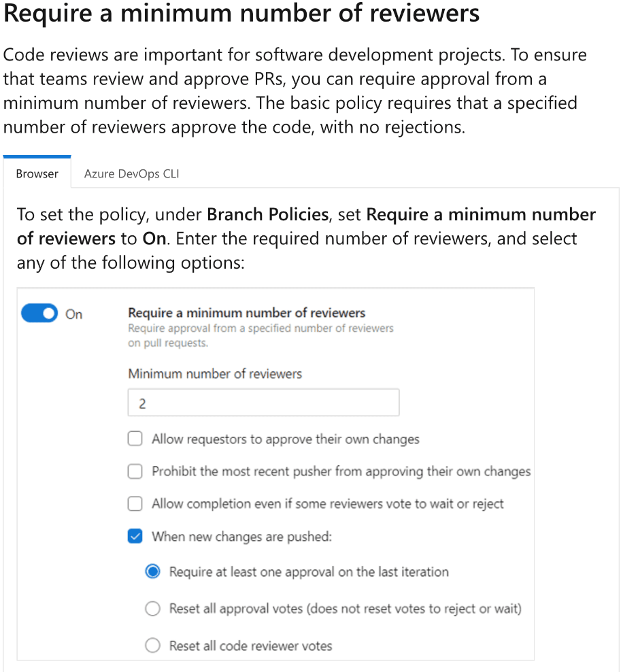Select the Reset all code reviewer votes radio
621x672 pixels.
coord(152,645)
